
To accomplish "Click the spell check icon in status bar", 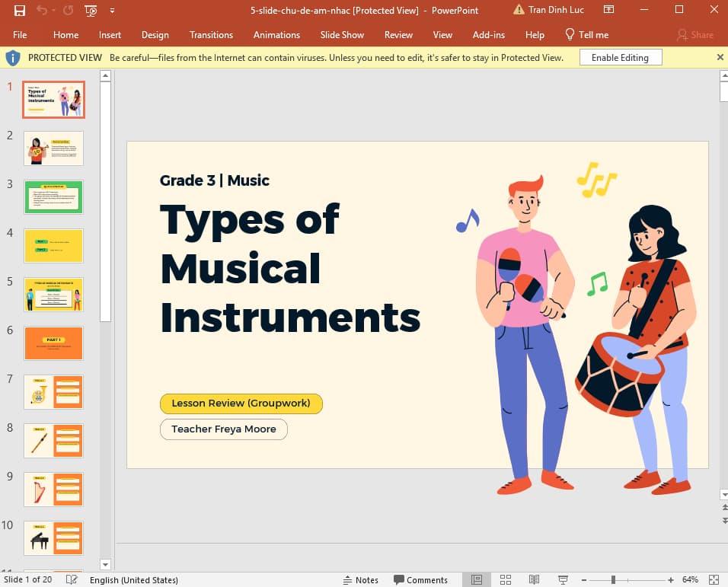I will click(72, 579).
